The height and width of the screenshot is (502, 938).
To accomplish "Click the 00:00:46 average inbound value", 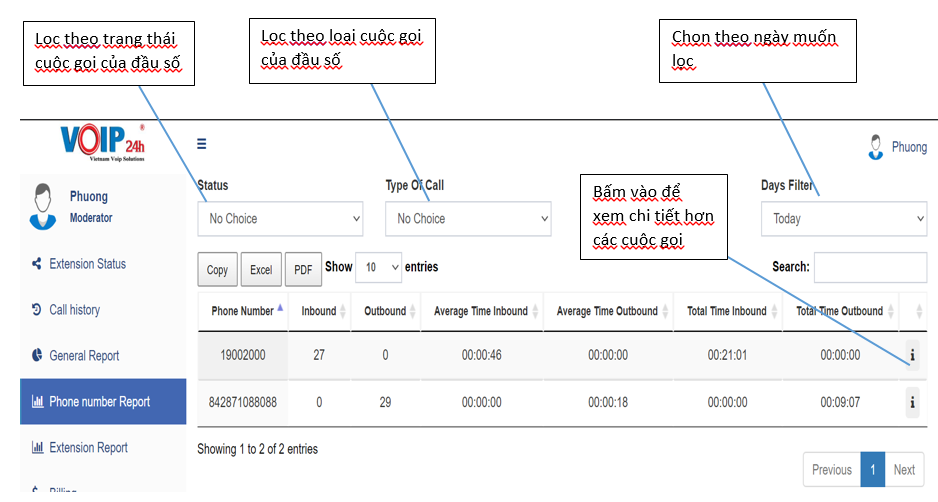I will coord(482,355).
